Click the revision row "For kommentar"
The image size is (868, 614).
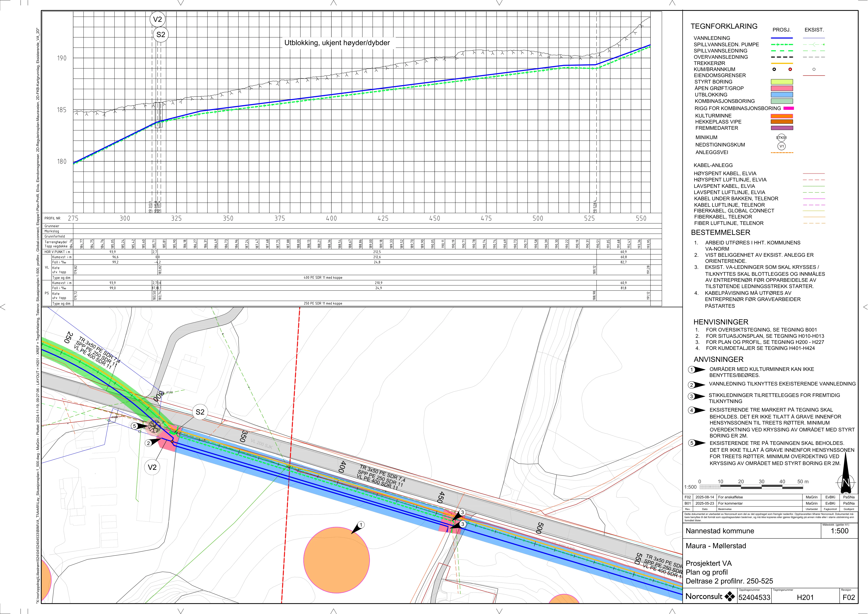click(730, 504)
